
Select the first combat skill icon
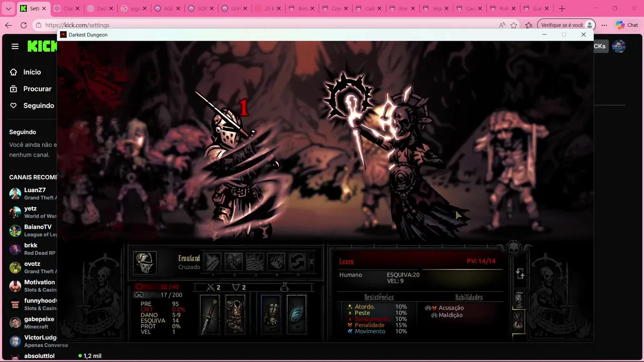212,262
